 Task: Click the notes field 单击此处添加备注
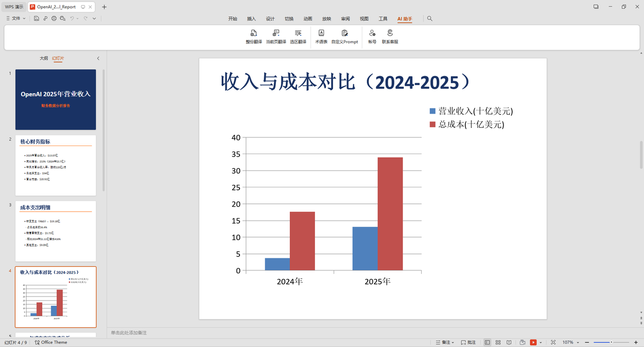point(129,332)
